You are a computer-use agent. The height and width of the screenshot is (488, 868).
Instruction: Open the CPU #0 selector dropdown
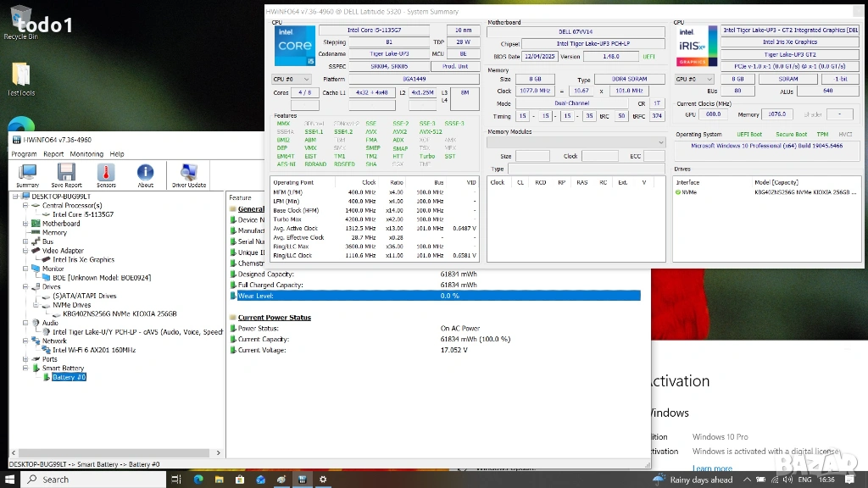[292, 79]
